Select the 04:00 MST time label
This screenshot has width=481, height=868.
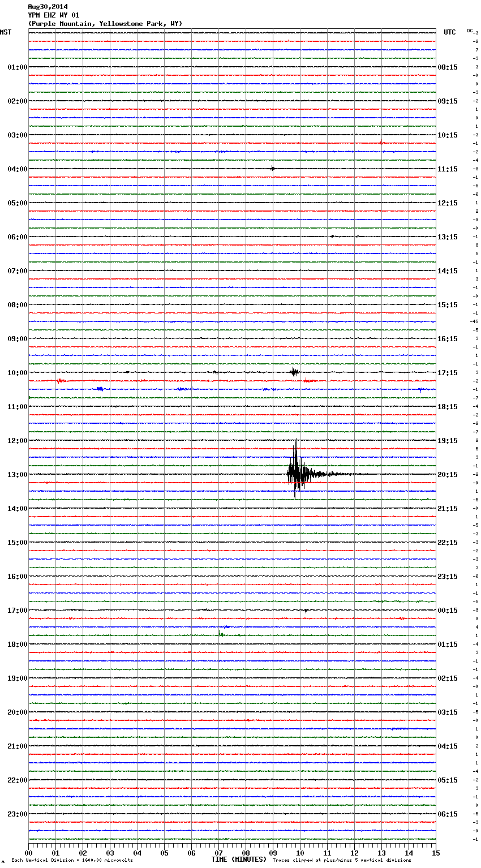point(18,169)
